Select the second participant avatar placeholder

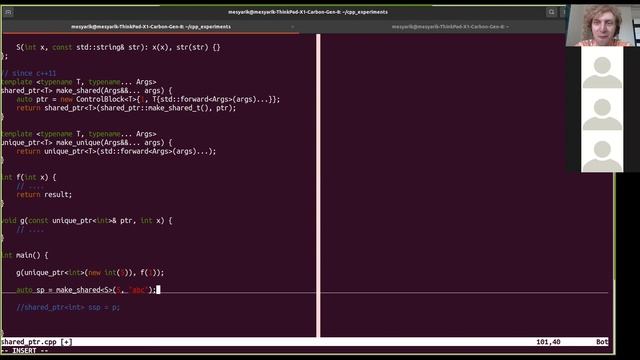(602, 110)
